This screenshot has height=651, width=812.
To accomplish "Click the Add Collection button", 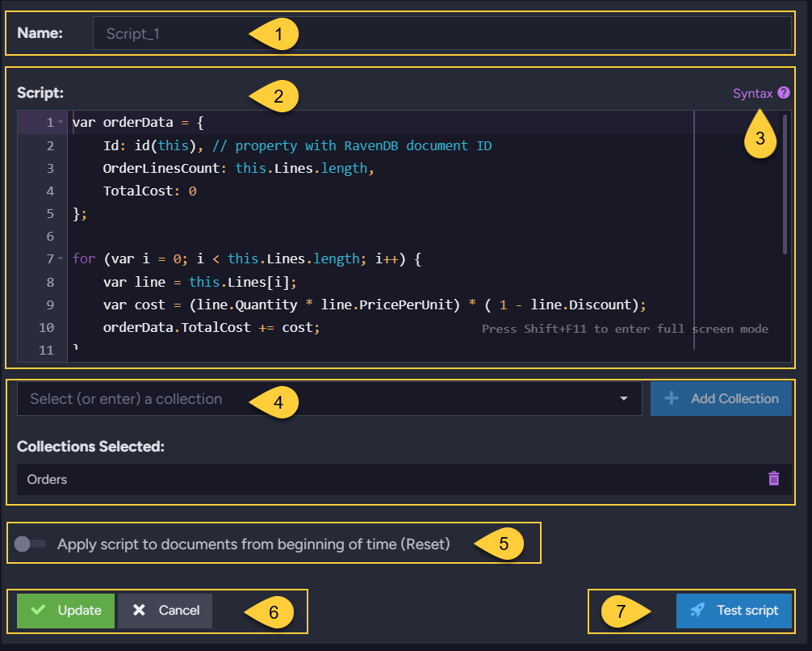I will 721,398.
